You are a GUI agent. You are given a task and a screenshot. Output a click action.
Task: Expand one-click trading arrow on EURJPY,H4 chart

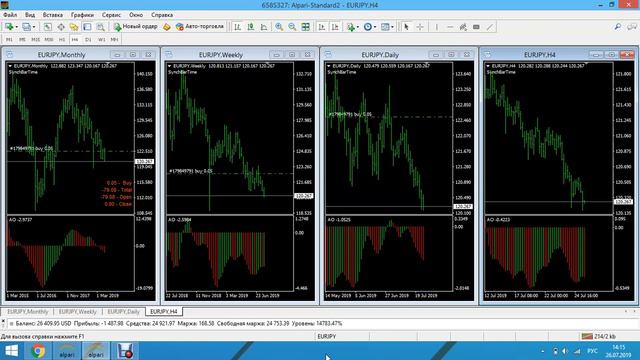coord(488,66)
